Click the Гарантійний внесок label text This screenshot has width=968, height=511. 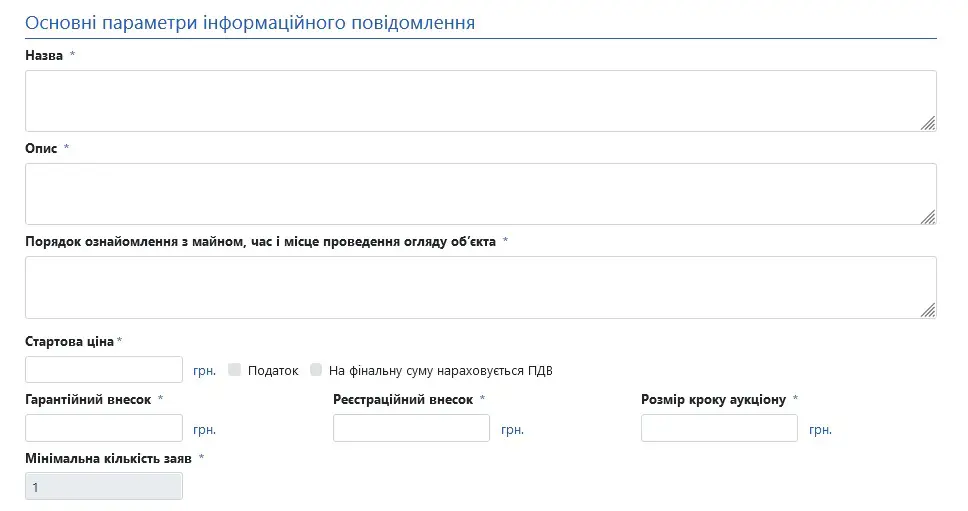pos(88,400)
